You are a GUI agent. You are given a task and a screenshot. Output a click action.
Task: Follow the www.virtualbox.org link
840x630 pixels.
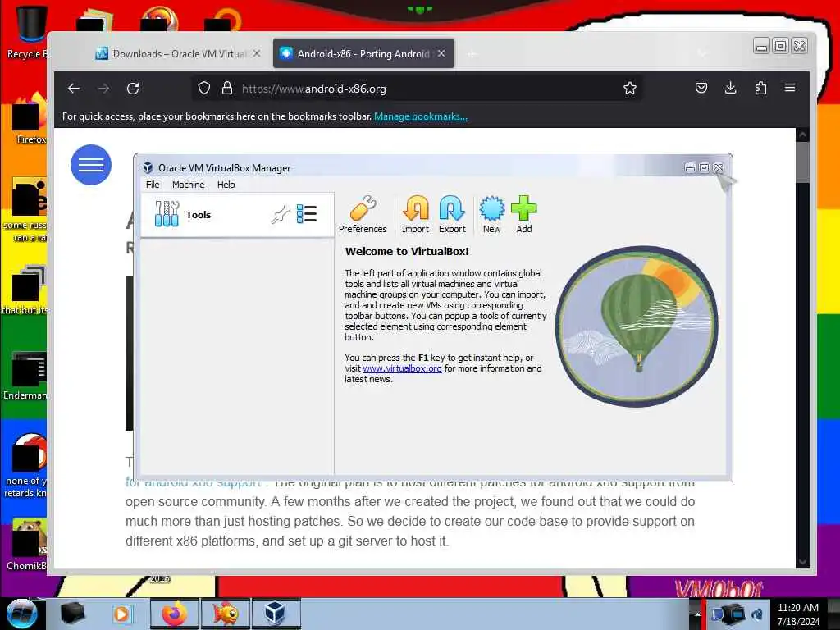click(x=402, y=368)
